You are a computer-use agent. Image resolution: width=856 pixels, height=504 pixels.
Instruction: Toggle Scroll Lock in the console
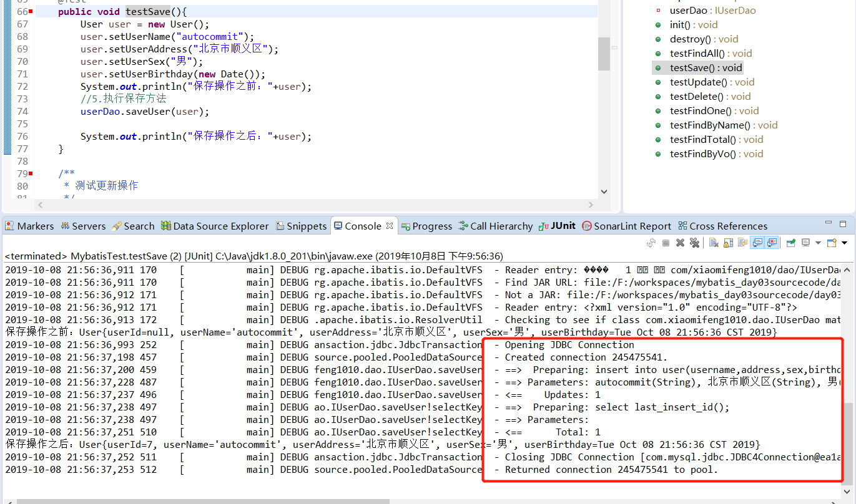point(728,243)
